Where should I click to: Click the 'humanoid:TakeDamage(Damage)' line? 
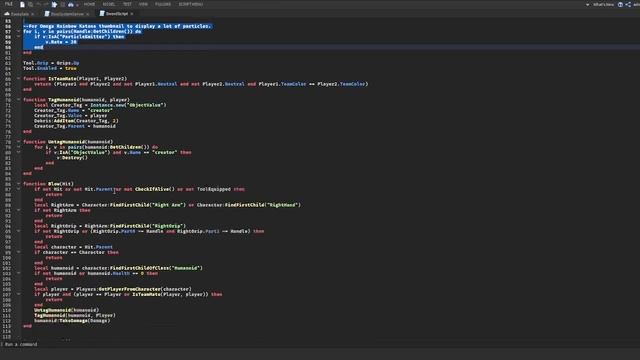[72, 321]
